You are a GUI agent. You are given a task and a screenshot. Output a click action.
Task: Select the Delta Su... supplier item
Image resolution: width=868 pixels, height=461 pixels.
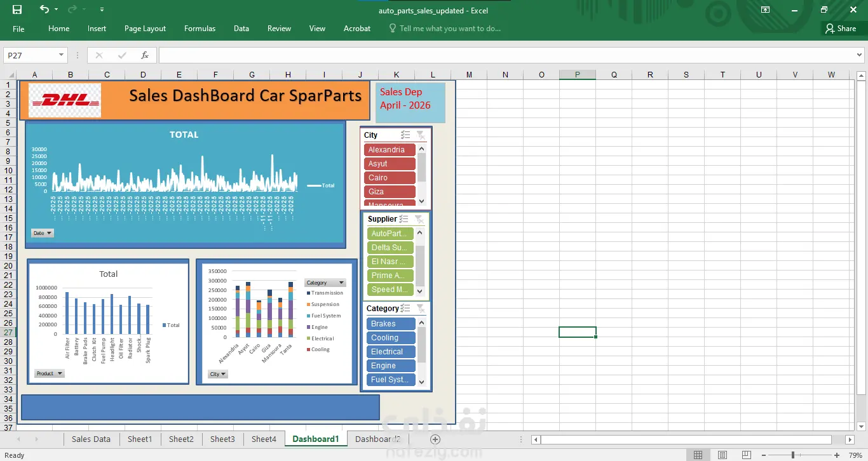pyautogui.click(x=390, y=248)
